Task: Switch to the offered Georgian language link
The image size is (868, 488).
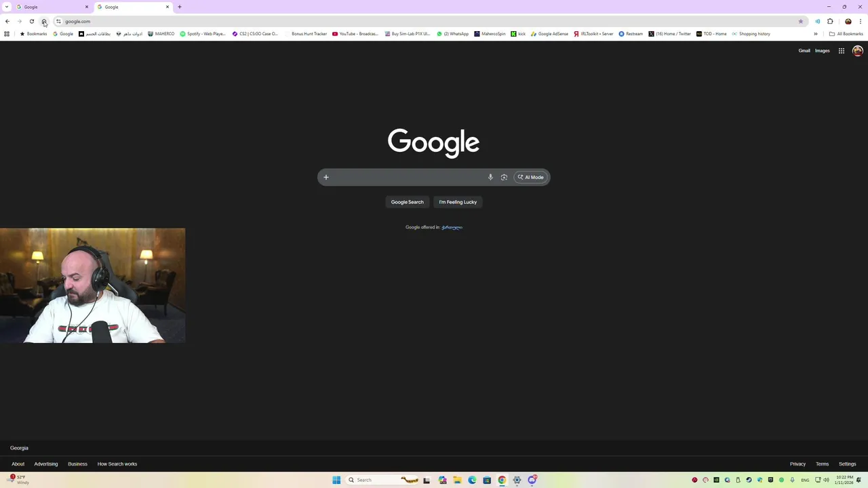Action: (x=452, y=228)
